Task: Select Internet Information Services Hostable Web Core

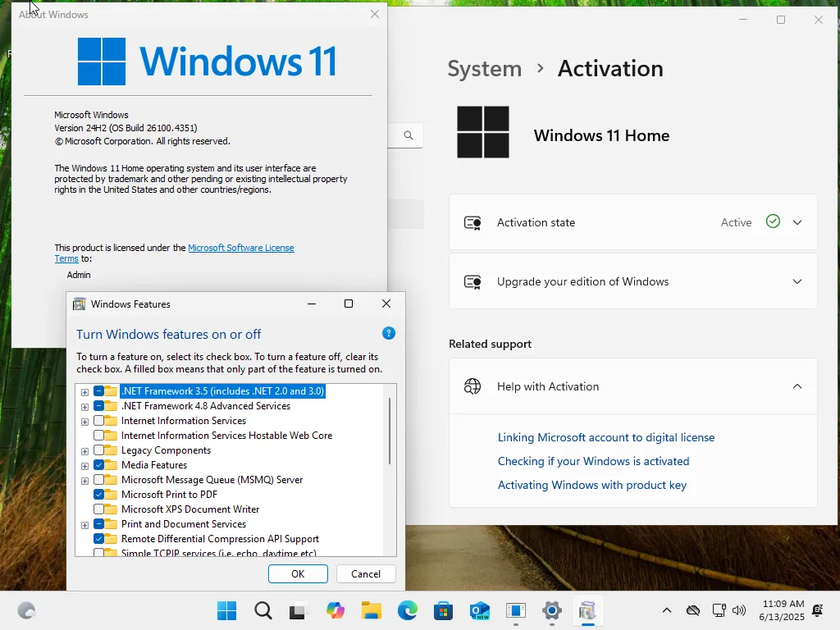Action: pos(226,436)
